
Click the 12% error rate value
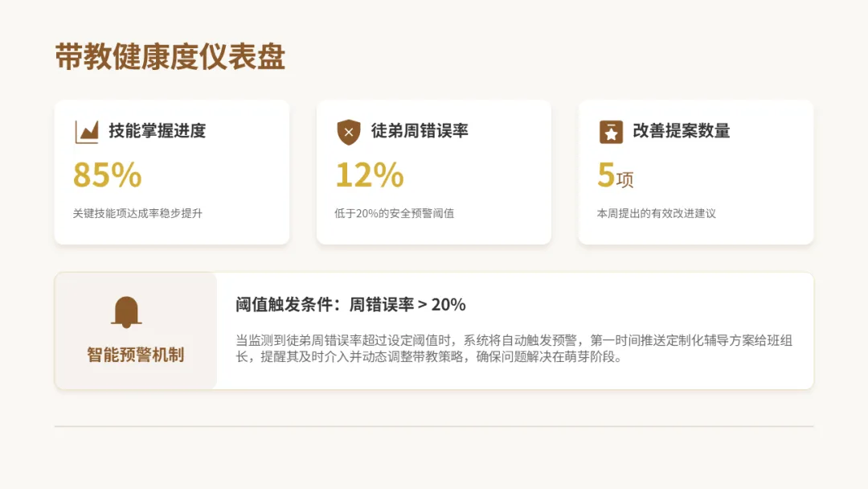(369, 175)
